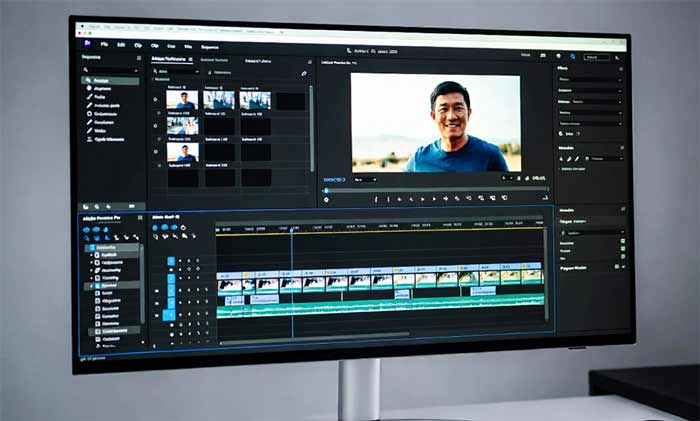Image resolution: width=700 pixels, height=421 pixels.
Task: Open the File menu in the menu bar
Action: (x=106, y=45)
